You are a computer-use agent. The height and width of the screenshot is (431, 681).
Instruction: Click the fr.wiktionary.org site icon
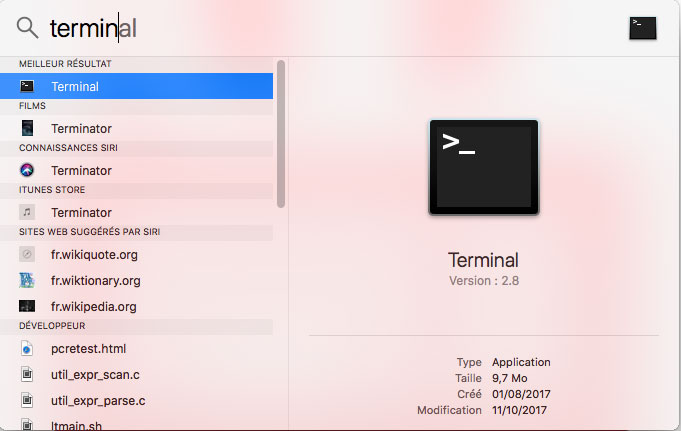[27, 280]
